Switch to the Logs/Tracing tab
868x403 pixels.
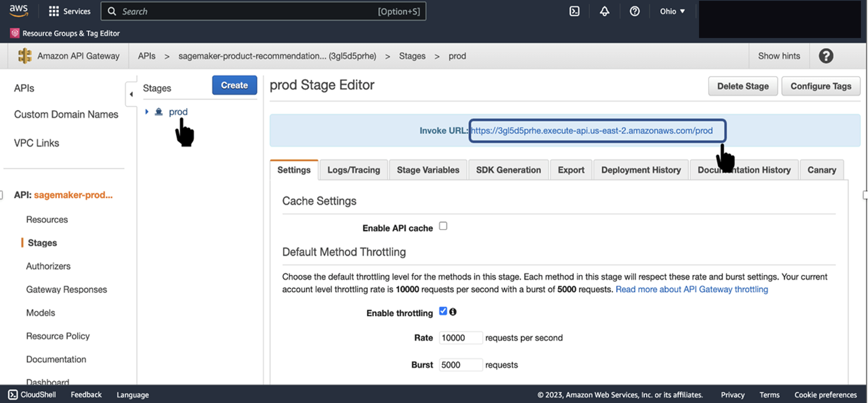(x=354, y=170)
